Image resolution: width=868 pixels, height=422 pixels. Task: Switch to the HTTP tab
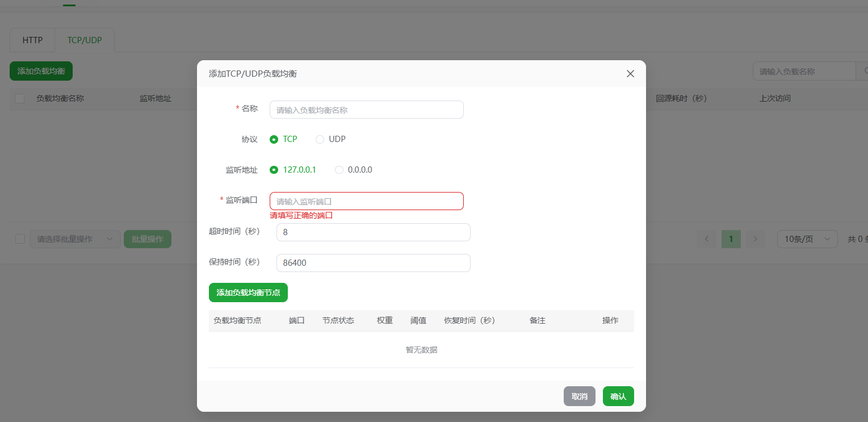(32, 40)
